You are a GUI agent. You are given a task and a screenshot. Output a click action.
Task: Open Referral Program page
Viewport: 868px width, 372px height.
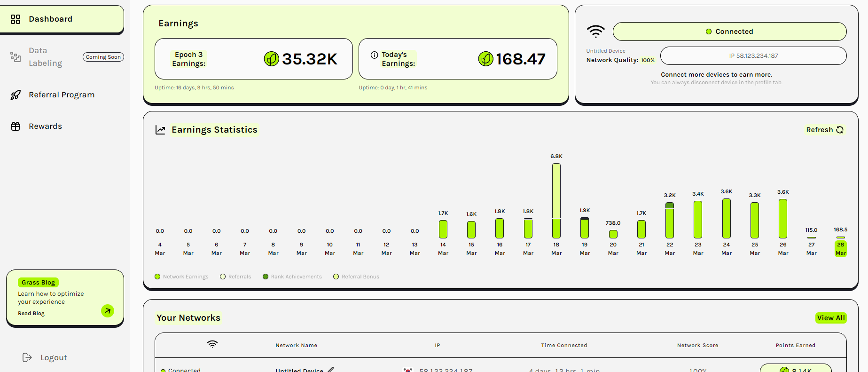pyautogui.click(x=62, y=95)
